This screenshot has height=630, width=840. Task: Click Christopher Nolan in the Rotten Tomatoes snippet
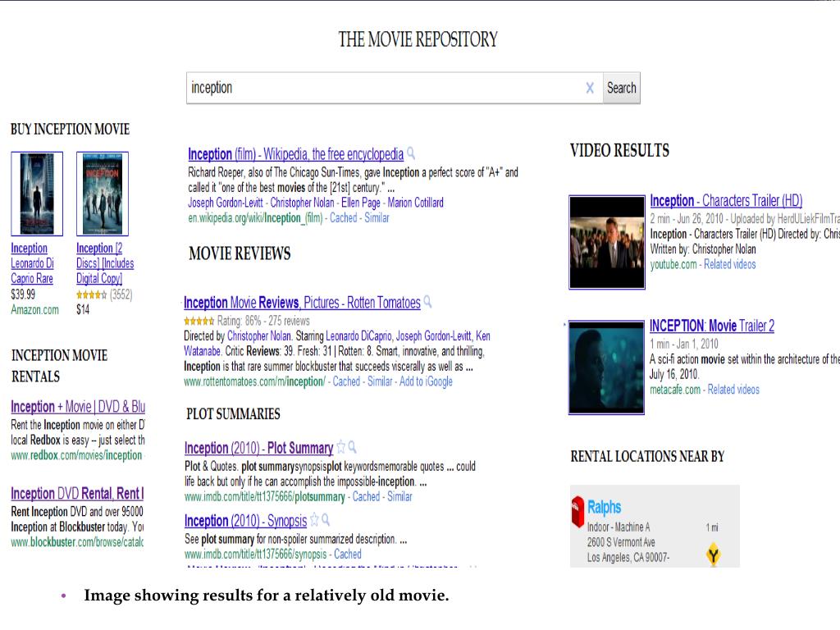tap(259, 336)
